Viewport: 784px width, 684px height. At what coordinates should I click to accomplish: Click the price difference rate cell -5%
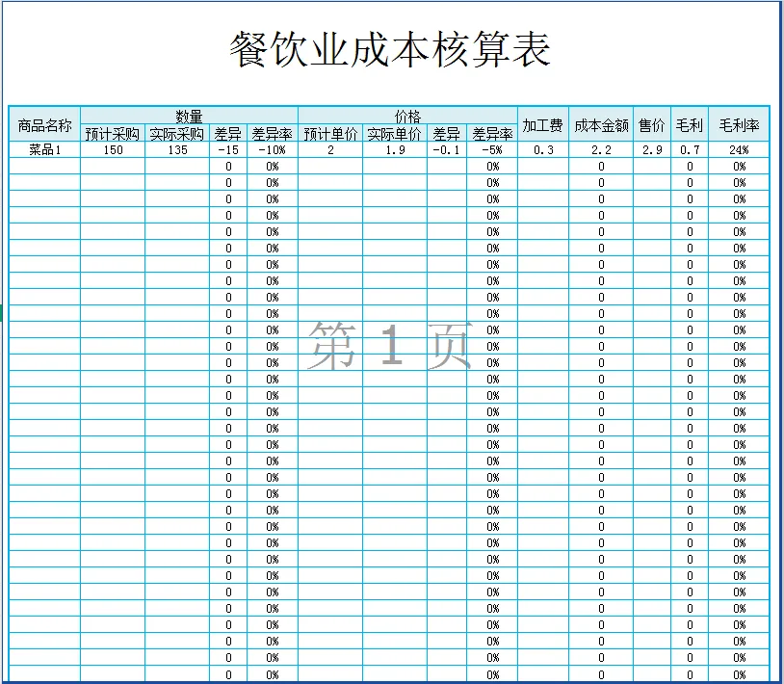pyautogui.click(x=492, y=149)
